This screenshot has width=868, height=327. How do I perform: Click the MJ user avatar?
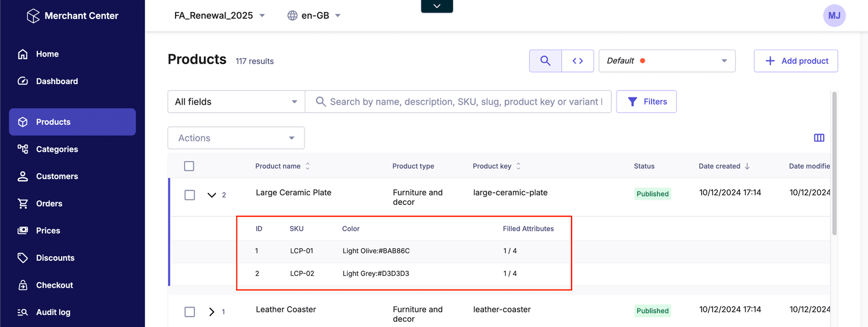click(834, 16)
